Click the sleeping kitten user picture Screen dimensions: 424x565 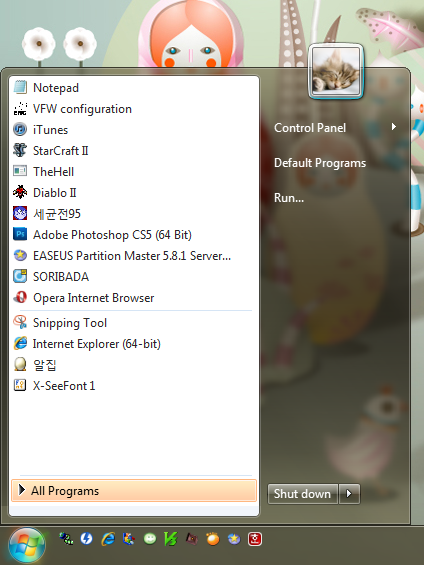pos(336,70)
